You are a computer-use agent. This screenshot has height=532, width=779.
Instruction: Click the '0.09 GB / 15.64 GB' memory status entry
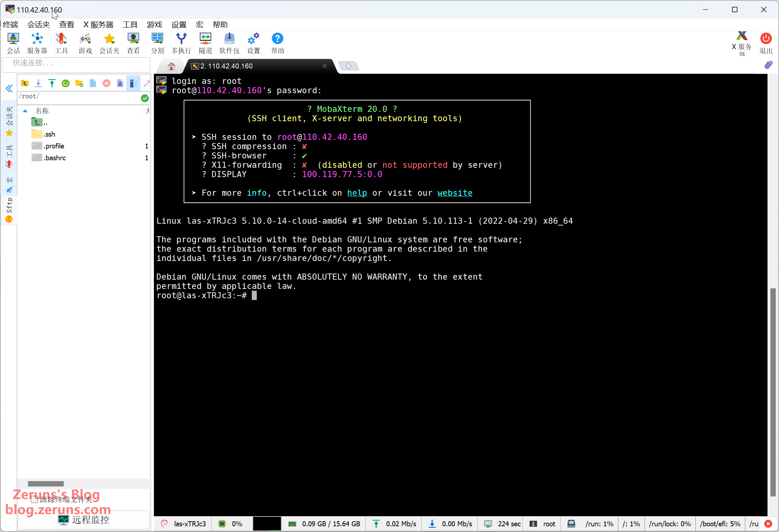(x=331, y=524)
